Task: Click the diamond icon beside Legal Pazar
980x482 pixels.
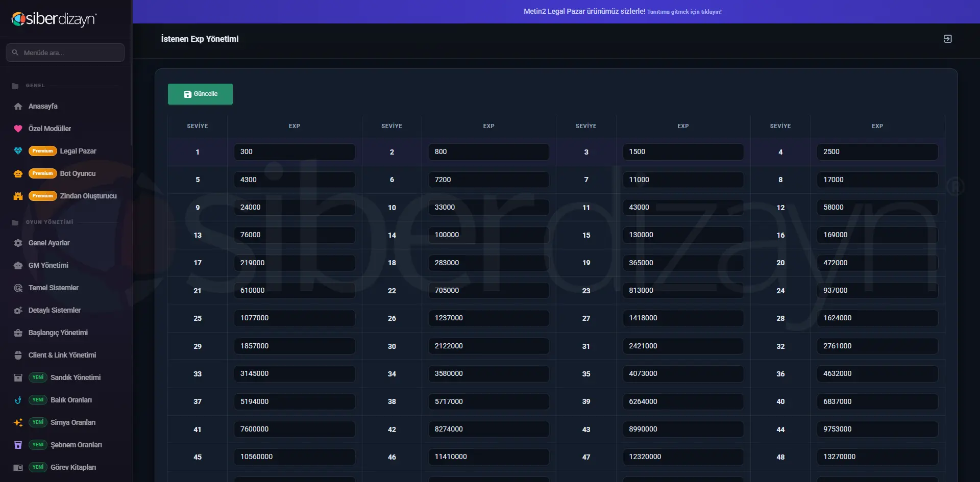Action: 18,151
